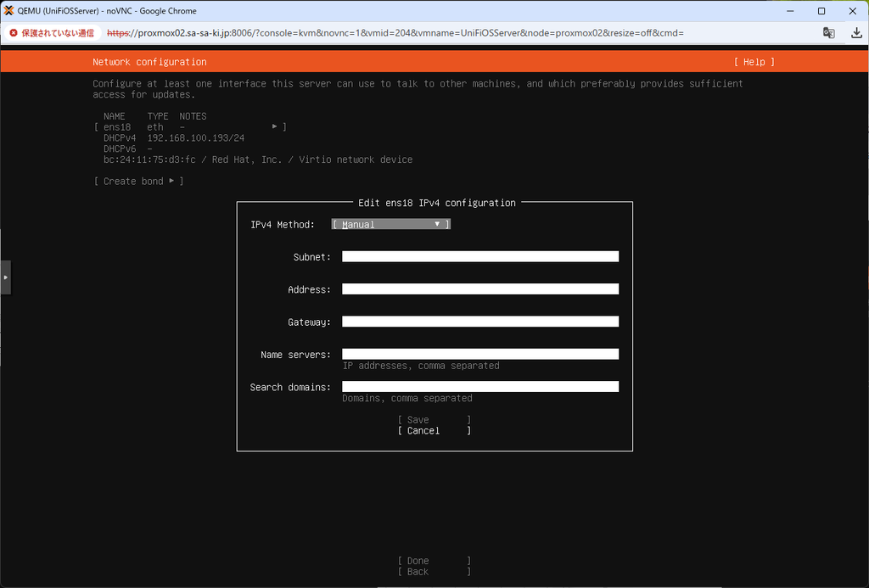Click the Gateway input field
Viewport: 869px width, 588px height.
click(x=480, y=322)
